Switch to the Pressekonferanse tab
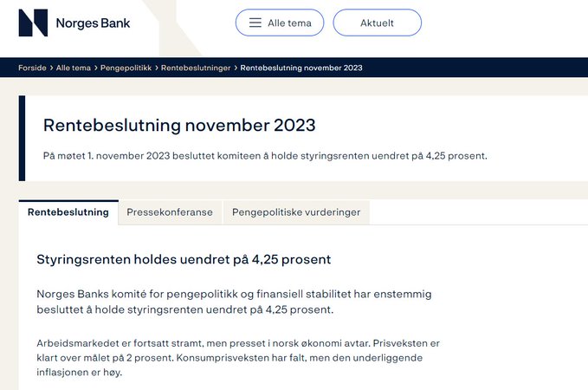Image resolution: width=588 pixels, height=390 pixels. pos(170,212)
